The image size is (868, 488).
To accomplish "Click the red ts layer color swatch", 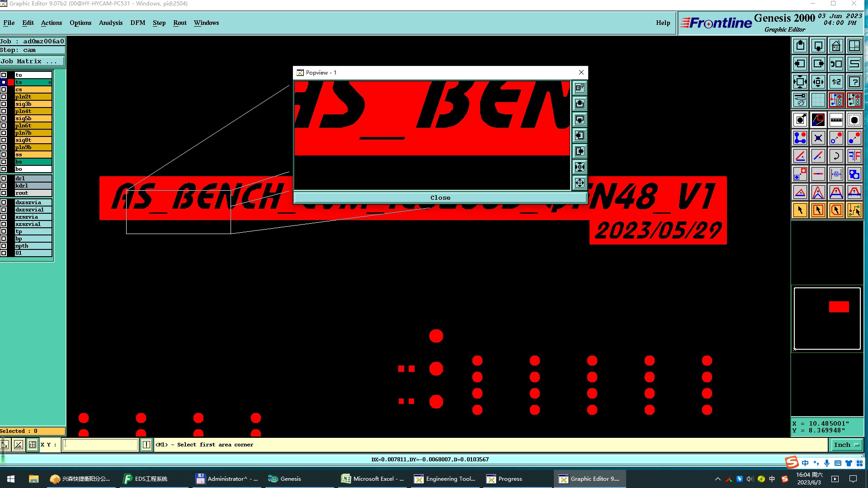I will 11,82.
